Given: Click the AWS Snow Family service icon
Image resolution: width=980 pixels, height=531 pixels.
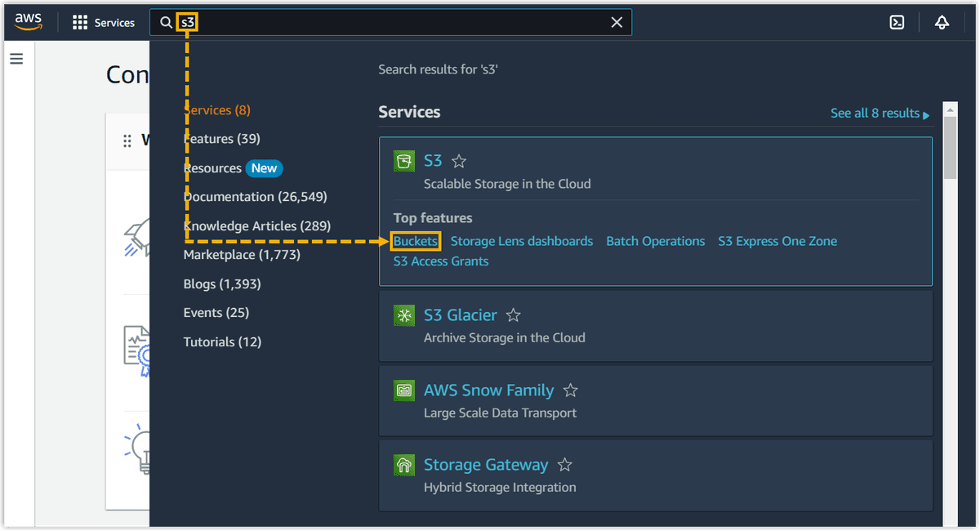Looking at the screenshot, I should pyautogui.click(x=403, y=390).
